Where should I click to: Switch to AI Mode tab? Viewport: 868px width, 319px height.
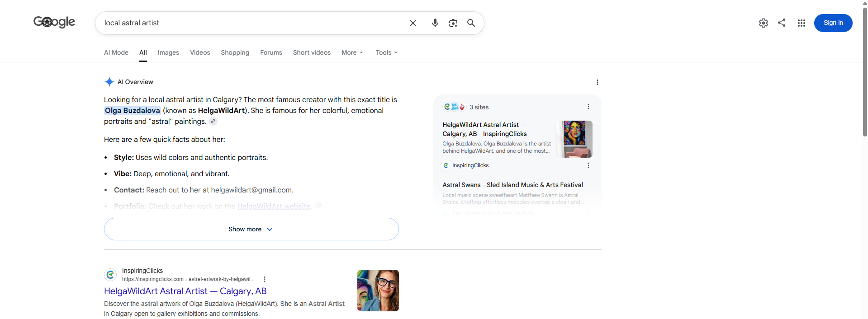tap(116, 52)
